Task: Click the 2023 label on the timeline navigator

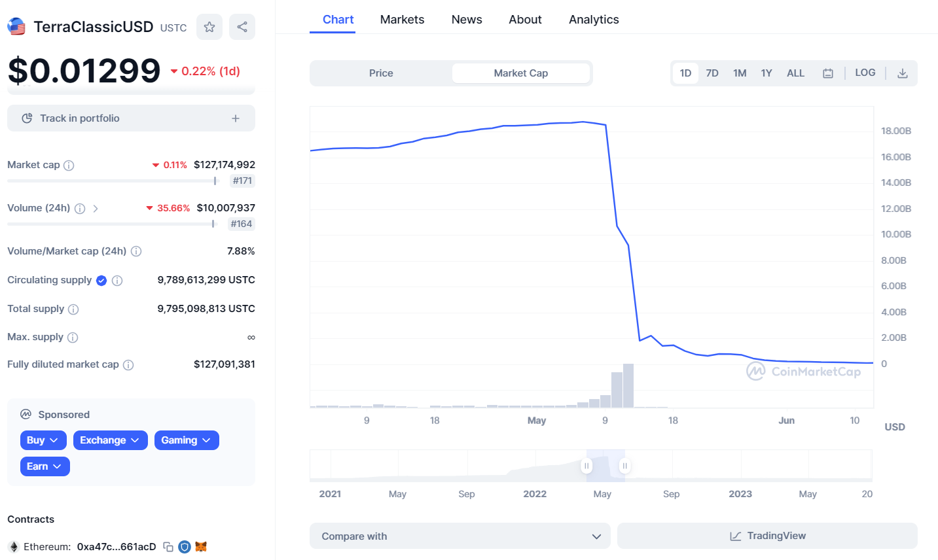Action: click(740, 495)
